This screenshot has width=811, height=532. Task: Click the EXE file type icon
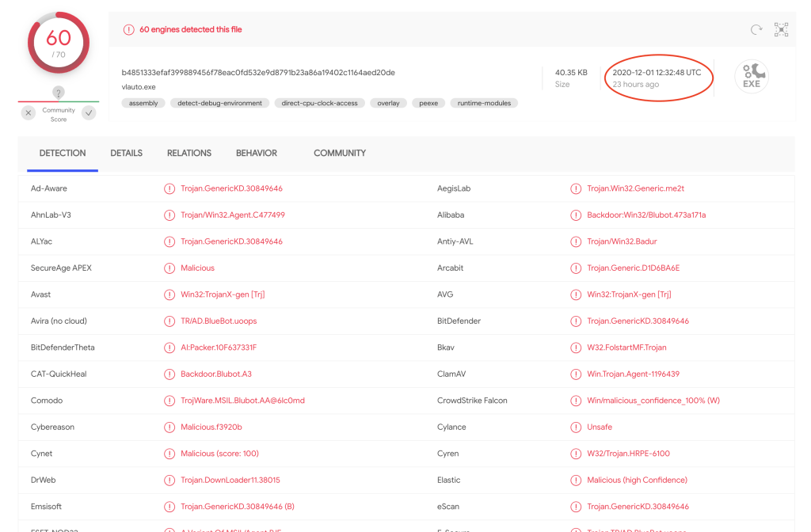tap(751, 77)
